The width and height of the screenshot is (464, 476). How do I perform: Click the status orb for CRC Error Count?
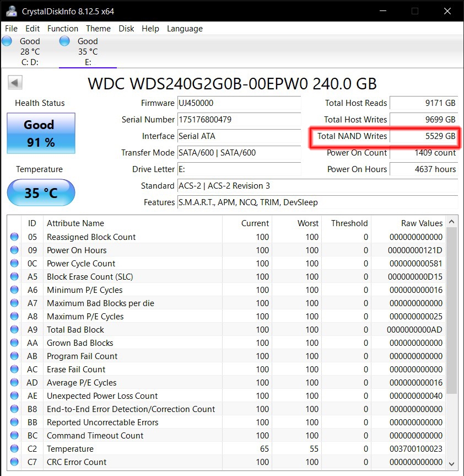[x=14, y=462]
